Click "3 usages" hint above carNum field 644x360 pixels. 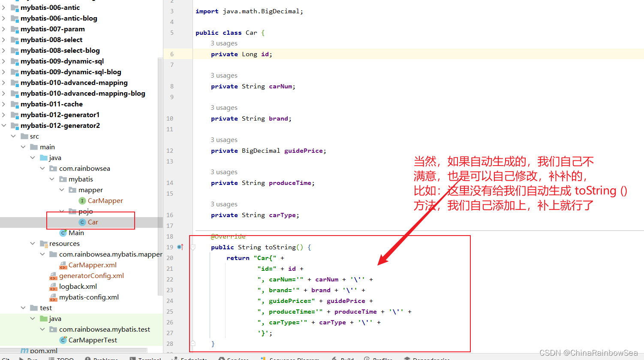224,76
